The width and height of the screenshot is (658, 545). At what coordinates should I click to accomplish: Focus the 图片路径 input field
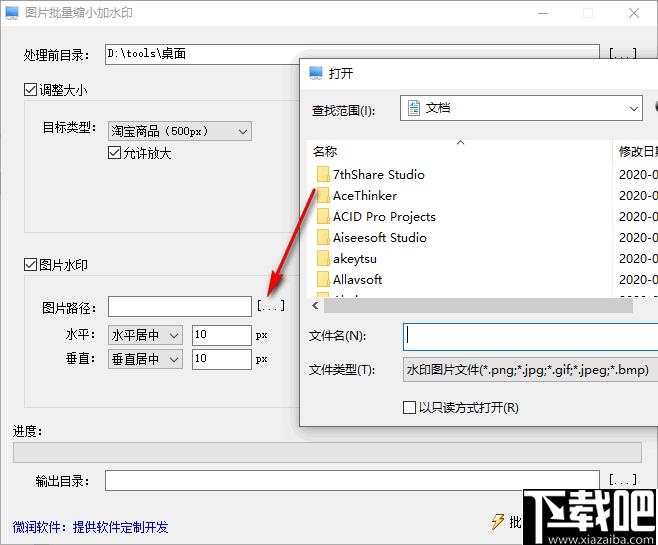[x=180, y=307]
